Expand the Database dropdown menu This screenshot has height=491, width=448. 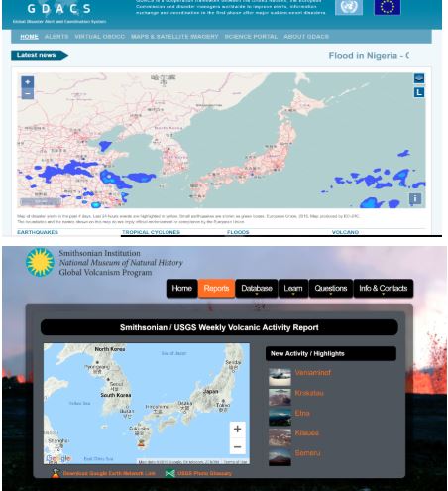pos(257,289)
